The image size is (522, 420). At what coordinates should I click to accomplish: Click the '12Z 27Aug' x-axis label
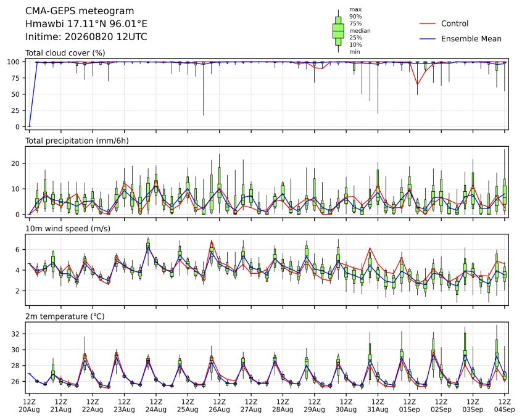251,406
